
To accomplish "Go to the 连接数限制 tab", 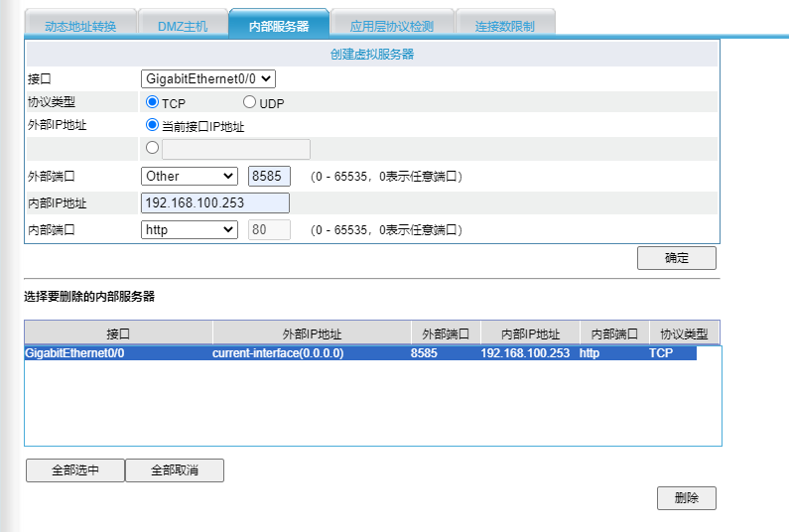I will [x=505, y=24].
